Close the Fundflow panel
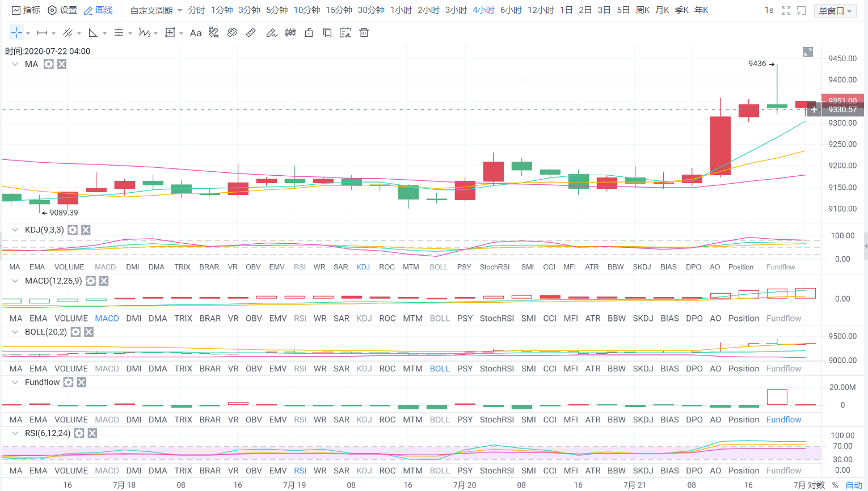Viewport: 868px width, 491px height. pyautogui.click(x=82, y=382)
